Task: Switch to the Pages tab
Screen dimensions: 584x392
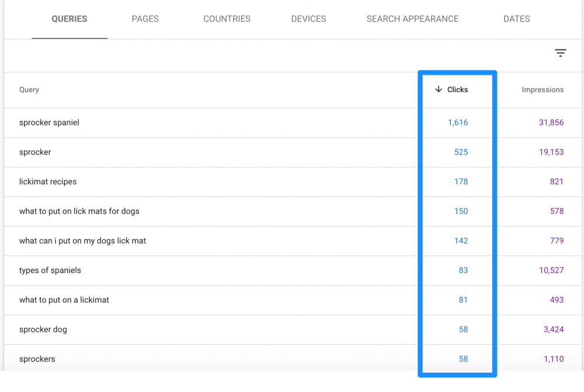Action: pyautogui.click(x=145, y=19)
